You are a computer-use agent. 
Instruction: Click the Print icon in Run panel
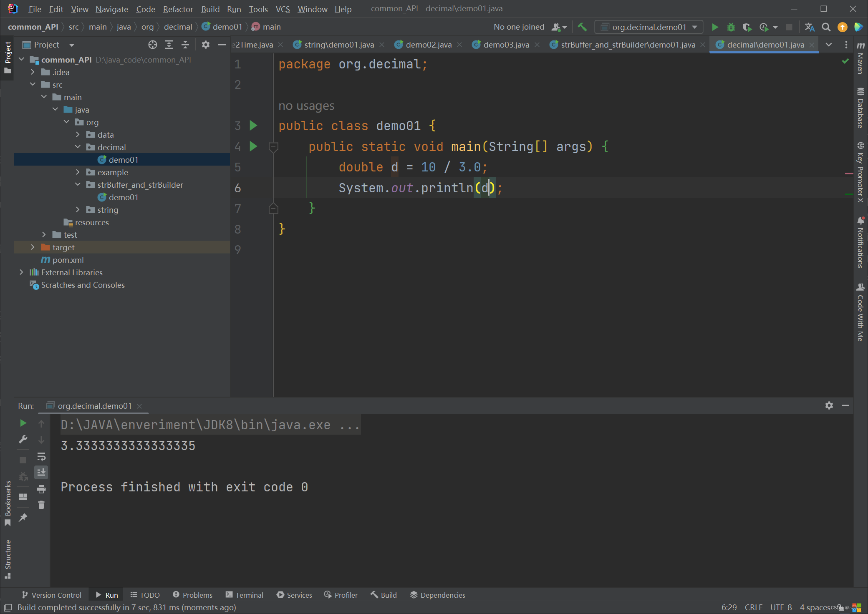41,489
